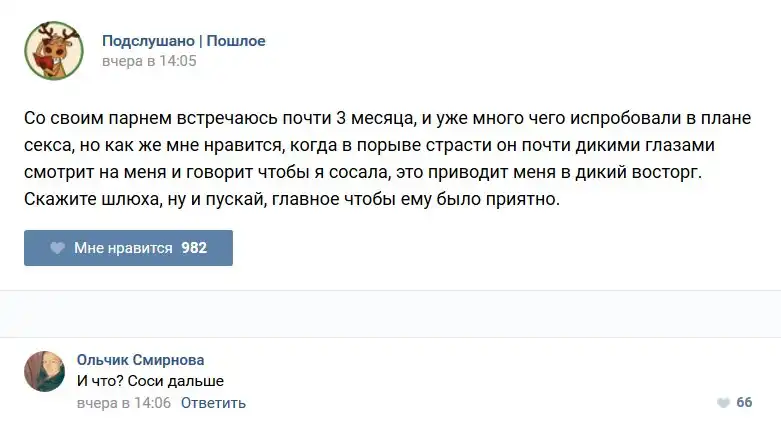Click the last line of the post text
The height and width of the screenshot is (421, 781).
tap(292, 199)
